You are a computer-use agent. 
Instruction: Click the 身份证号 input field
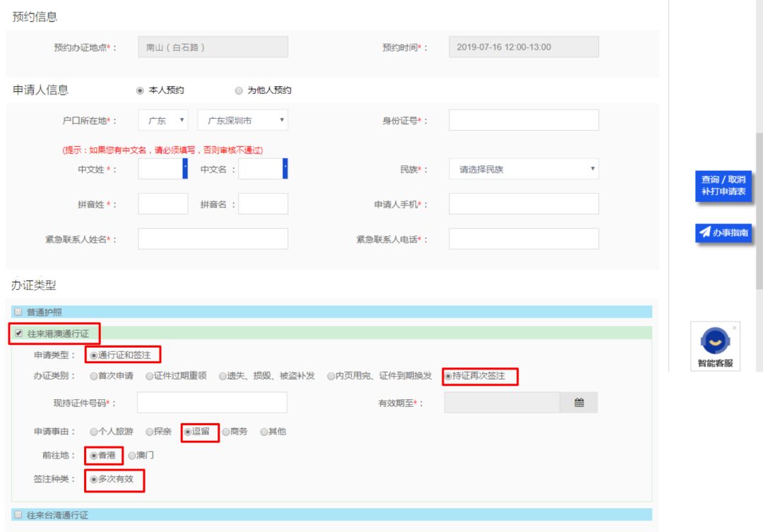coord(524,120)
